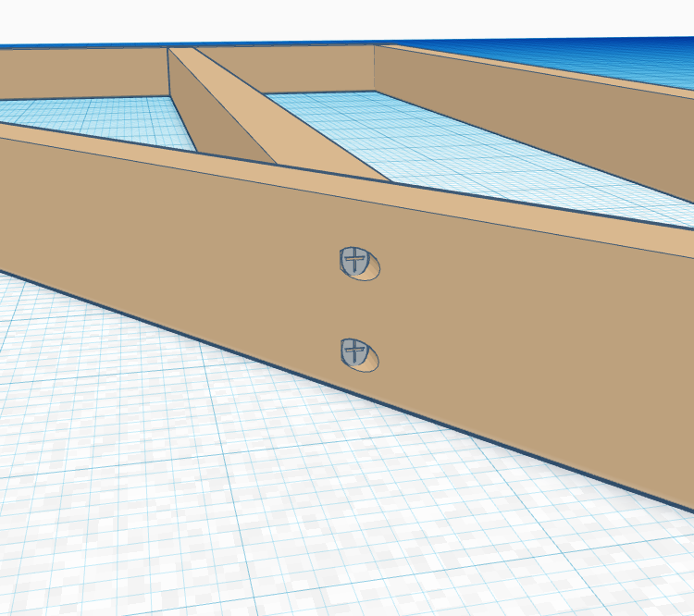The image size is (694, 616).
Task: Click front board area between the two screws
Action: [x=356, y=307]
